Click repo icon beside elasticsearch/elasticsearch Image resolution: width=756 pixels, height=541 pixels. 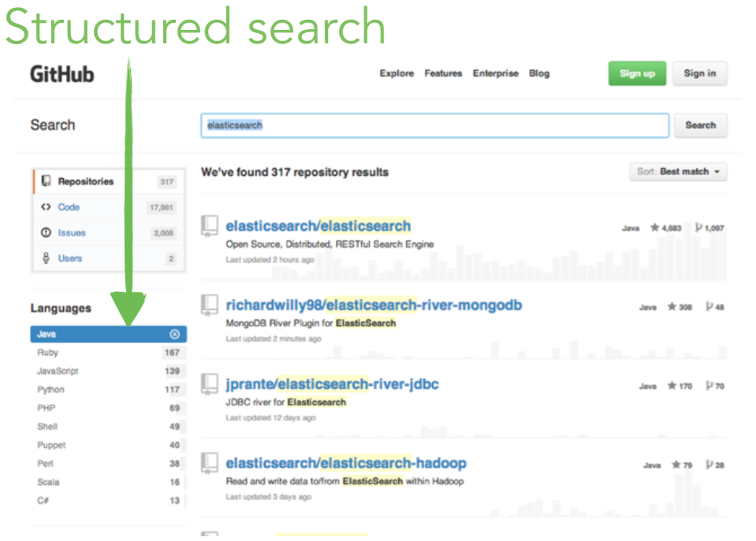209,226
